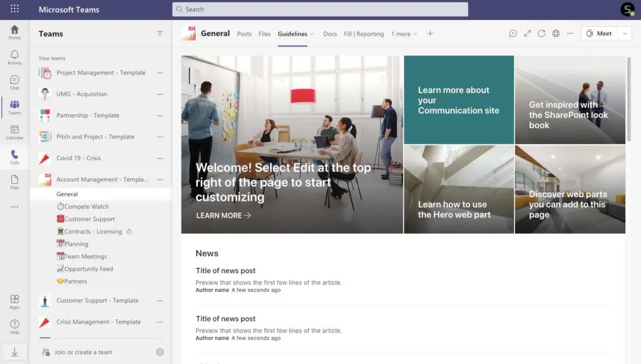Image resolution: width=641 pixels, height=364 pixels.
Task: Open more options for Project Management - Template
Action: [x=160, y=73]
